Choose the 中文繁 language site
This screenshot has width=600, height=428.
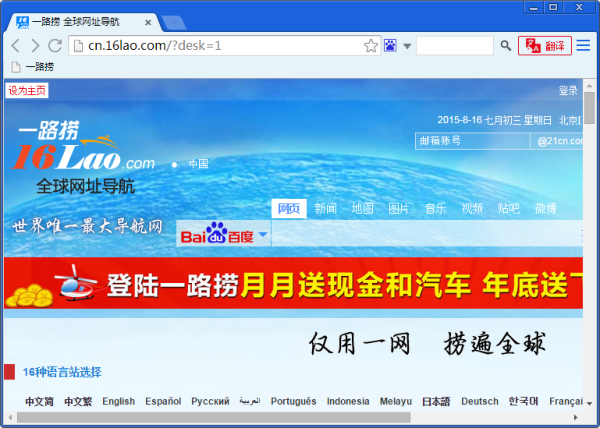[x=78, y=401]
